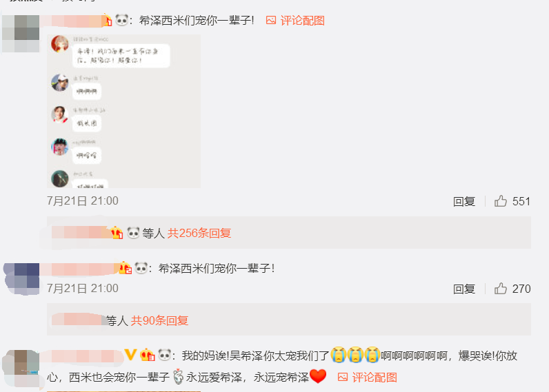Viewport: 549px width, 392px height.
Task: Open 评论配图 link in third comment
Action: 375,378
